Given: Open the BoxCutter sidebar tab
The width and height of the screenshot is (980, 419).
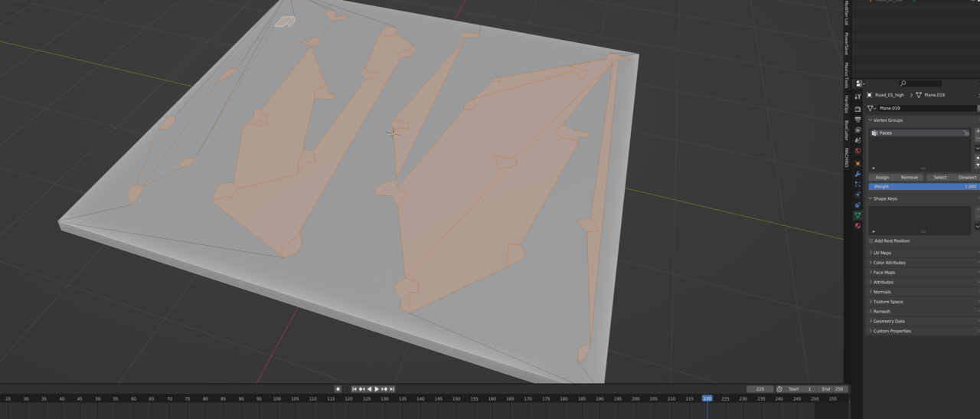Looking at the screenshot, I should tap(847, 129).
